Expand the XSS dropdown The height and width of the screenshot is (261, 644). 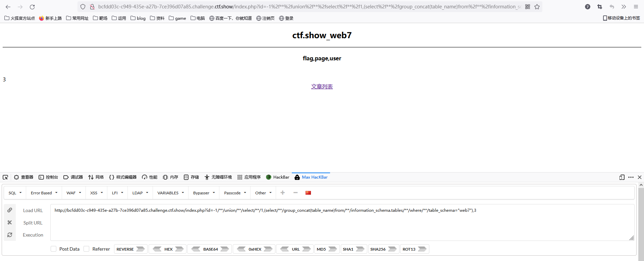pos(97,193)
